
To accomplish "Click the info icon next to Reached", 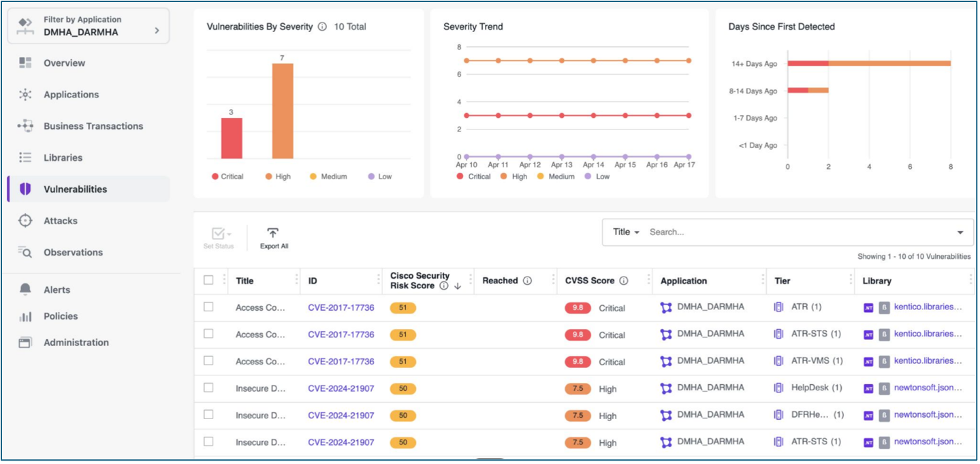I will (x=527, y=281).
